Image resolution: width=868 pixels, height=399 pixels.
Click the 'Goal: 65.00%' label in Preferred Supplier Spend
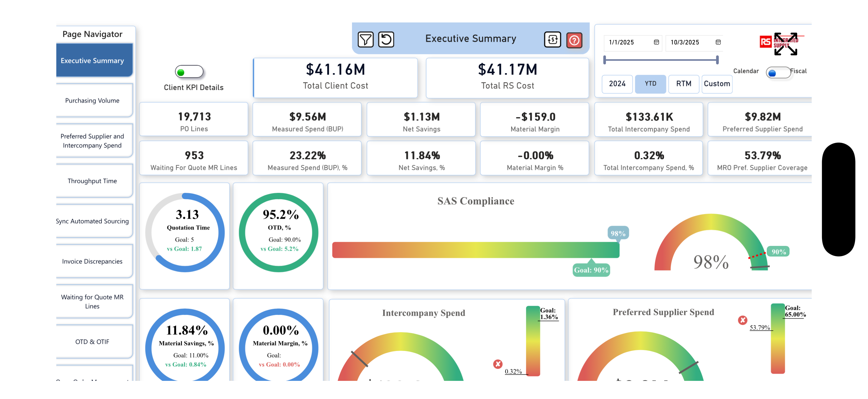795,311
